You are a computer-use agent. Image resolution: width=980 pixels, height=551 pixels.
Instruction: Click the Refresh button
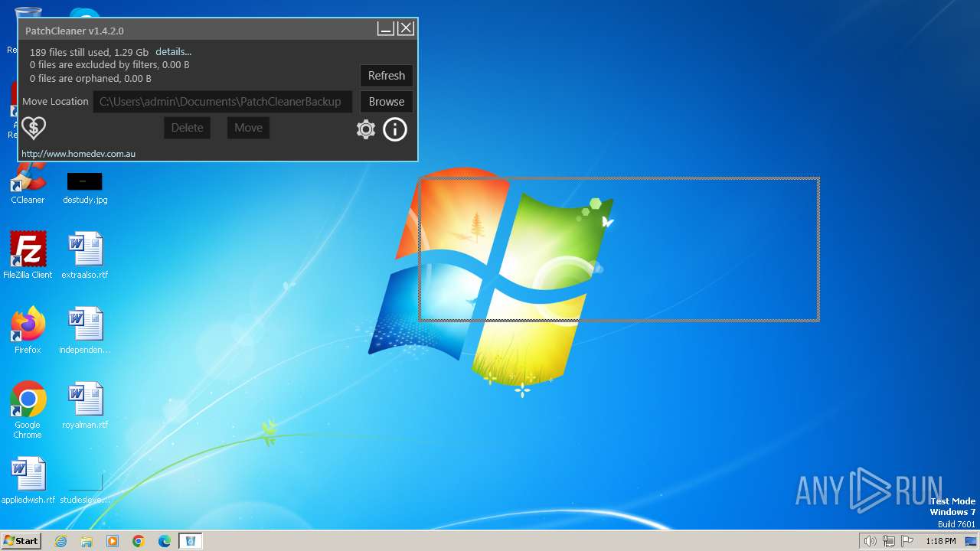387,76
